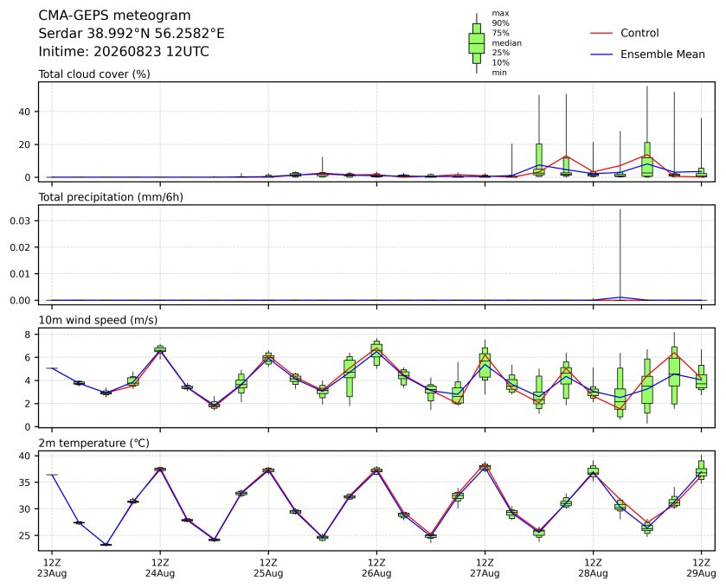726x588 pixels.
Task: Click the '0.03' tick on precipitation axis
Action: click(x=21, y=220)
